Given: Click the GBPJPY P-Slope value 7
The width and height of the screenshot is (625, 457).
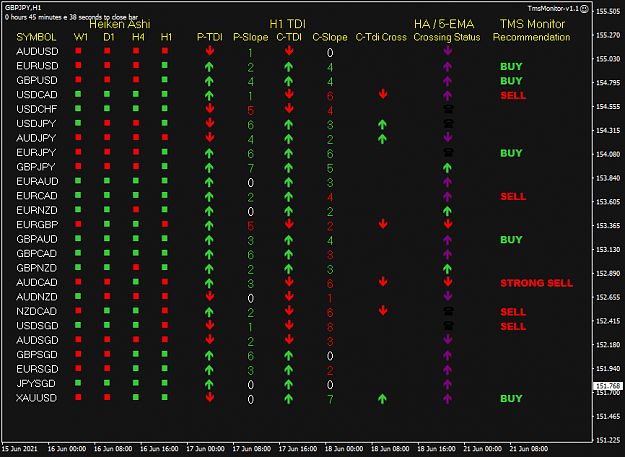Looking at the screenshot, I should [x=250, y=169].
